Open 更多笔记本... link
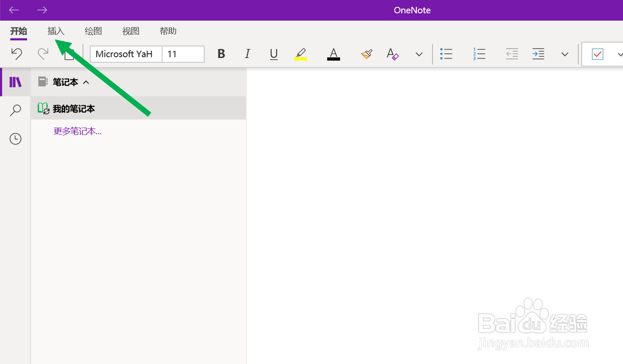This screenshot has width=623, height=364. click(78, 131)
